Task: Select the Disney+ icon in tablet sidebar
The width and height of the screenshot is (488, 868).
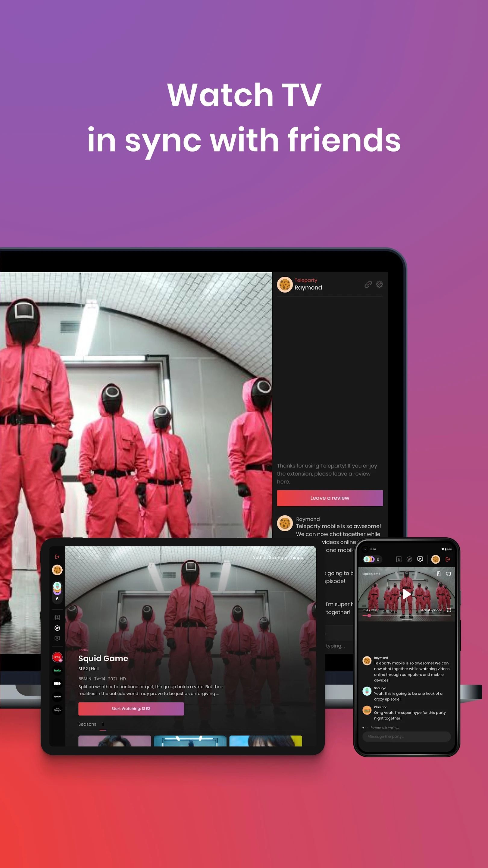Action: click(57, 710)
